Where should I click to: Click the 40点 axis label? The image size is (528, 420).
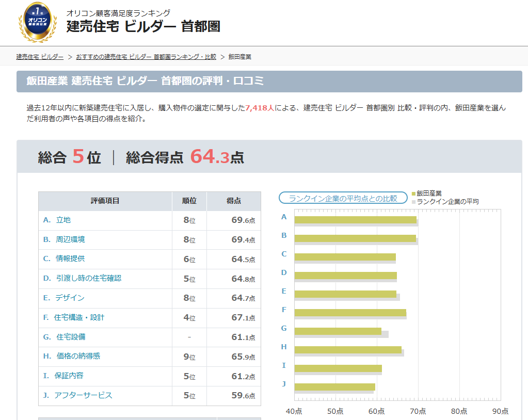(x=294, y=411)
